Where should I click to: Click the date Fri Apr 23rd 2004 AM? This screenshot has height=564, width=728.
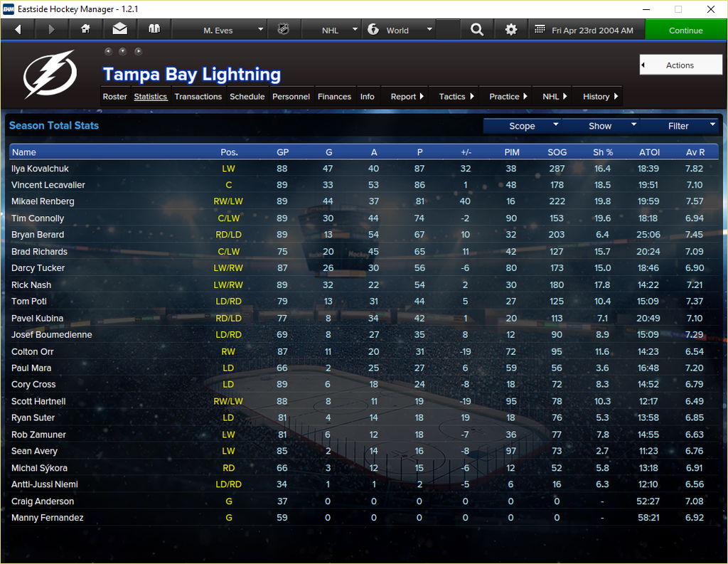click(592, 30)
